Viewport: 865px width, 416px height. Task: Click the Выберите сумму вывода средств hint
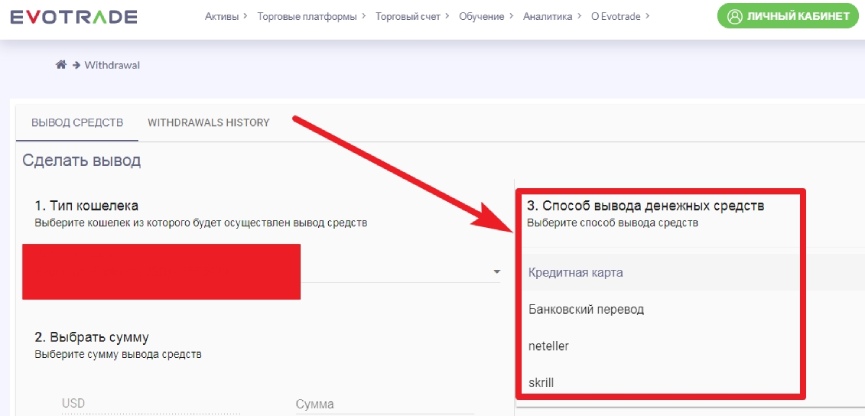118,354
